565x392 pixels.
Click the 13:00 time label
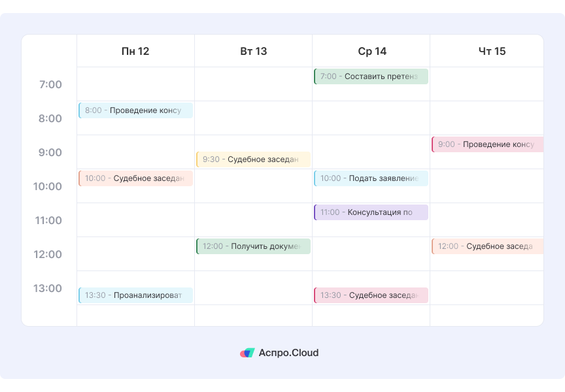48,288
